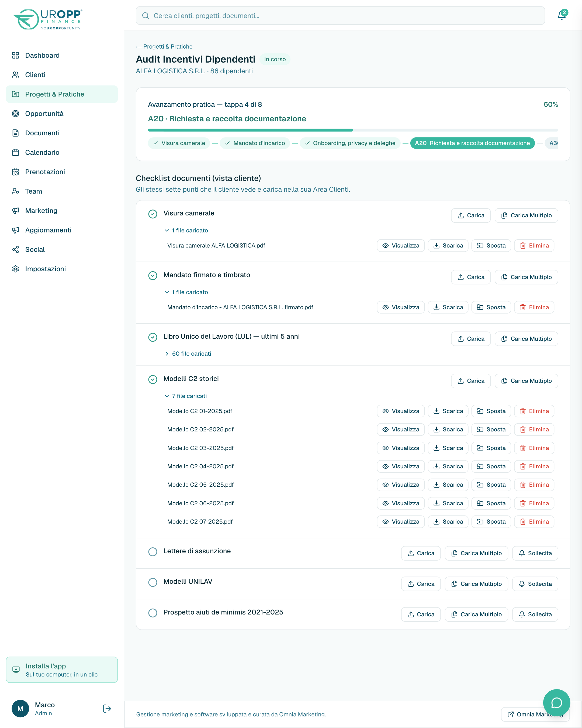Toggle the Modelli C2 storici check circle
Viewport: 582px width, 728px height.
153,379
